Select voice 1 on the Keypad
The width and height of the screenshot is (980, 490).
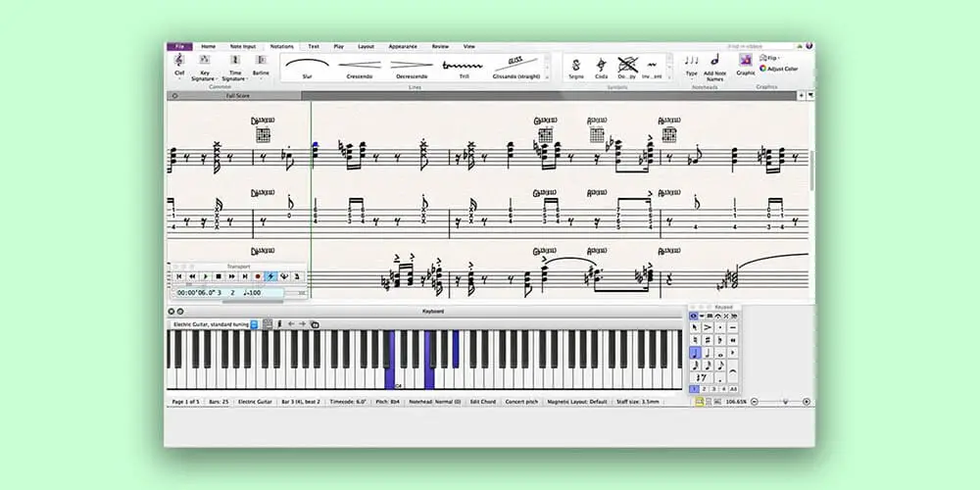tap(695, 389)
